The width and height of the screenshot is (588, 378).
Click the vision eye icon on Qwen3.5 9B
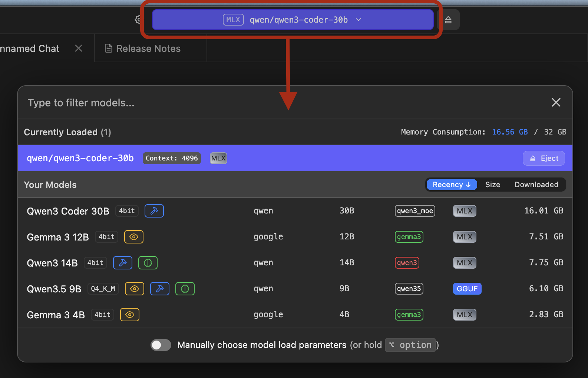point(135,289)
